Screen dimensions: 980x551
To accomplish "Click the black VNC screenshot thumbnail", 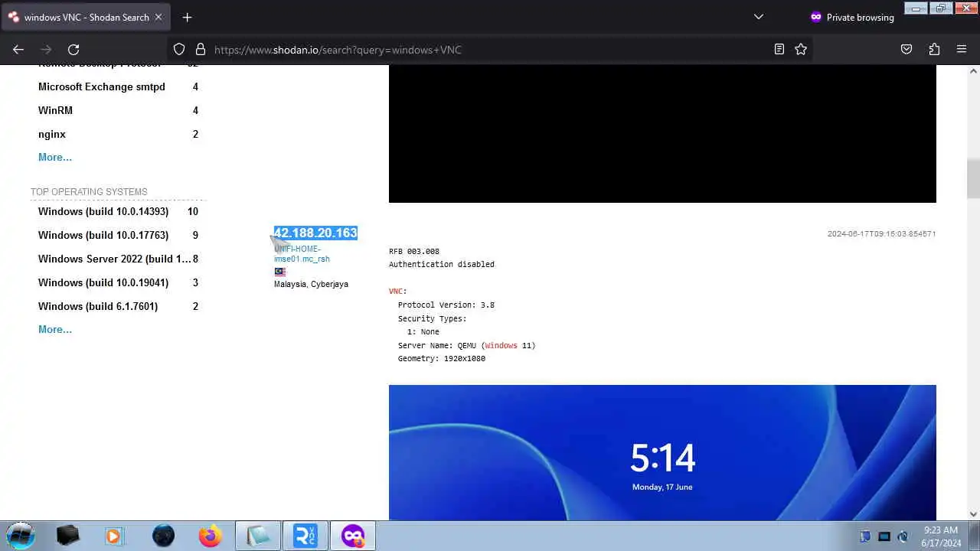I will (662, 134).
